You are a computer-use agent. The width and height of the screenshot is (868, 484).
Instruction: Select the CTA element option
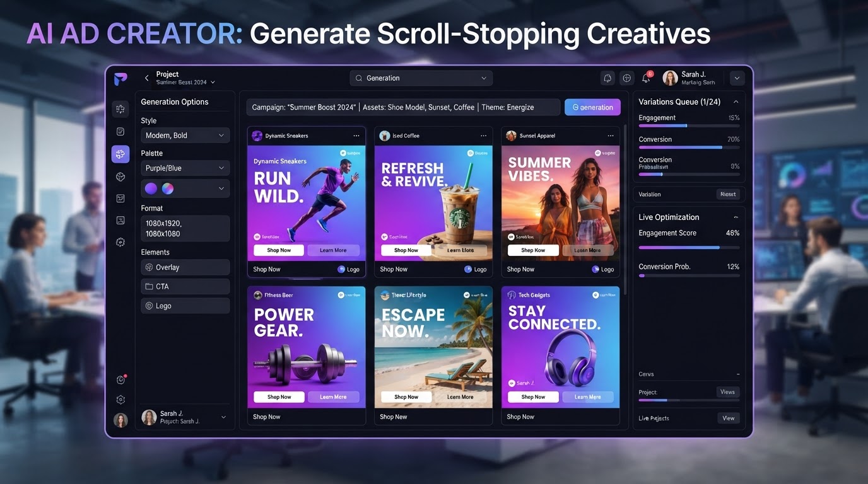tap(185, 287)
